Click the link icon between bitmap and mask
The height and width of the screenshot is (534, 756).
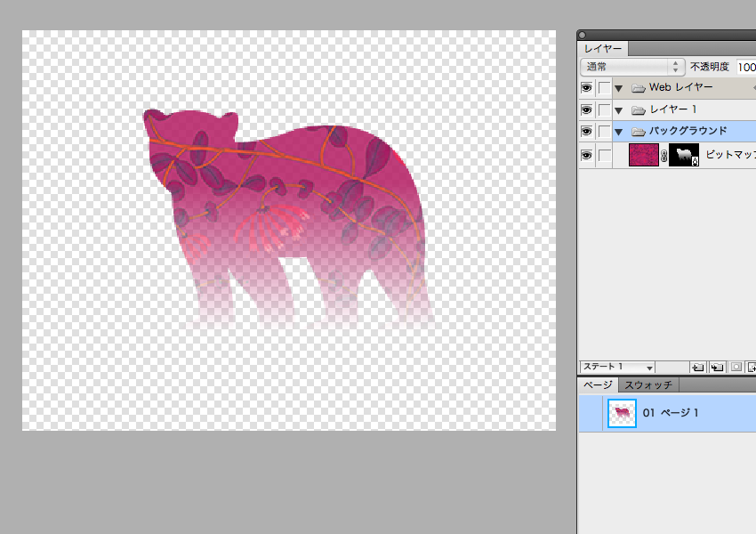(664, 156)
